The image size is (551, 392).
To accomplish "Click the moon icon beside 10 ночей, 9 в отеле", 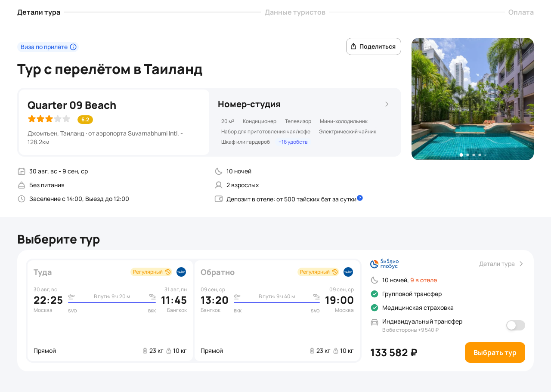I will coord(375,280).
